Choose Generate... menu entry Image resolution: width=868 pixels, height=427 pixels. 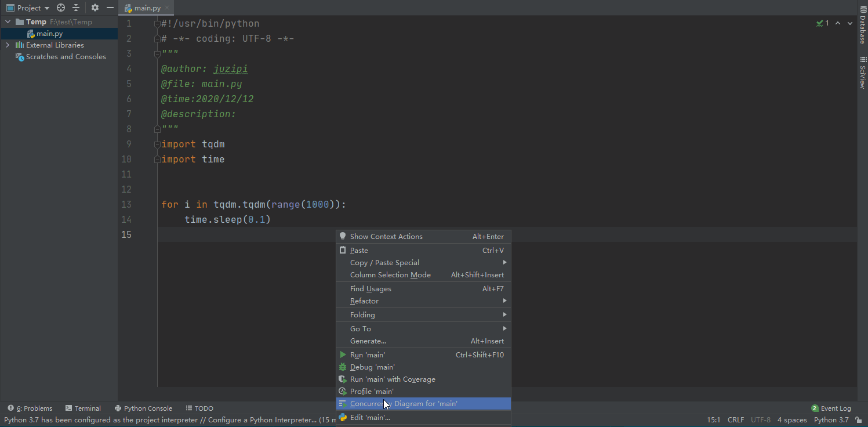[x=423, y=341]
